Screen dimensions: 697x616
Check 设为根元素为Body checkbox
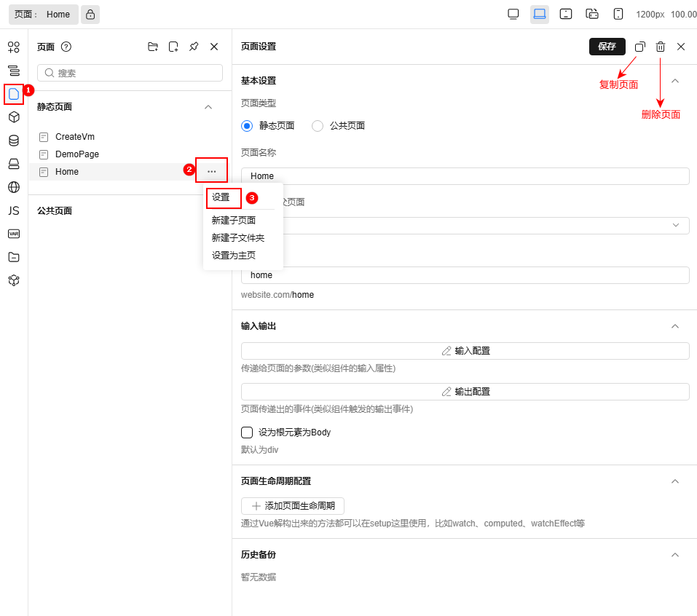coord(247,432)
